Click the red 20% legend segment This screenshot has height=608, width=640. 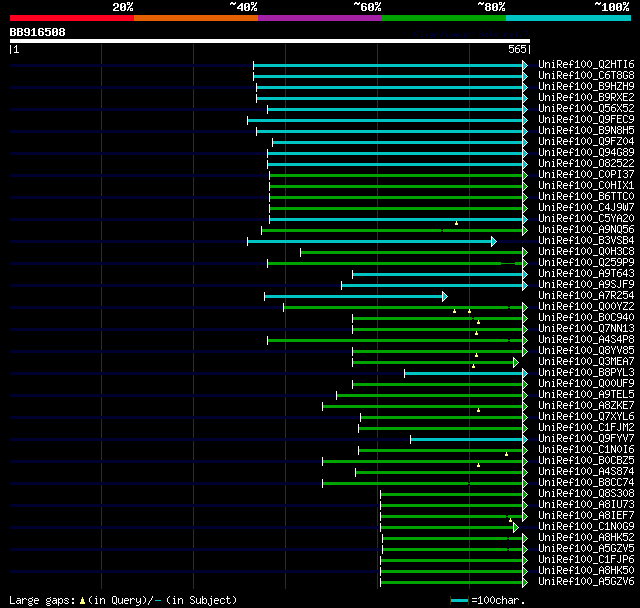pos(72,18)
